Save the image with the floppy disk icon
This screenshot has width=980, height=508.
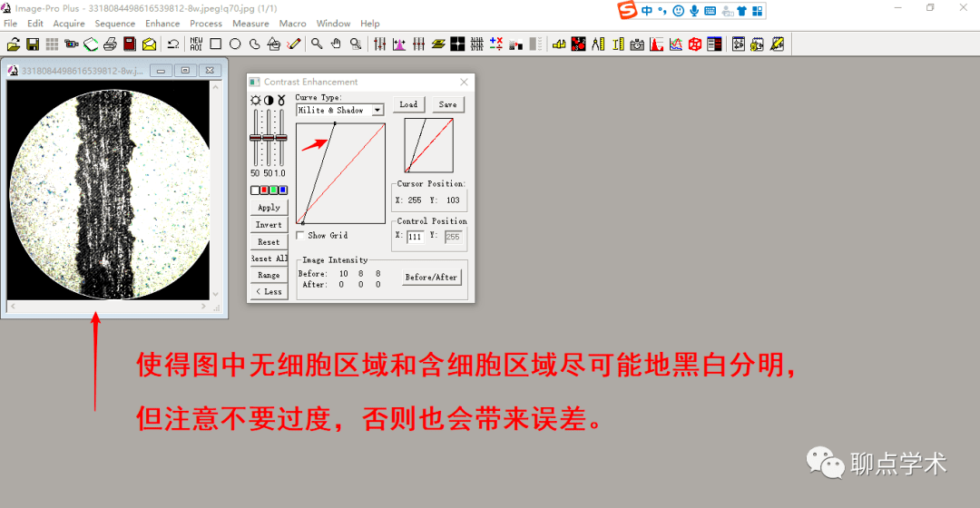click(33, 44)
